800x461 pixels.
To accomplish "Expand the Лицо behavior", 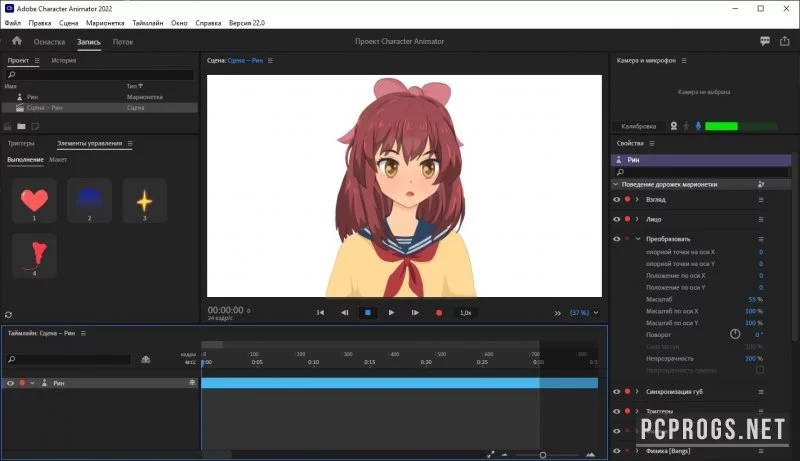I will [637, 219].
